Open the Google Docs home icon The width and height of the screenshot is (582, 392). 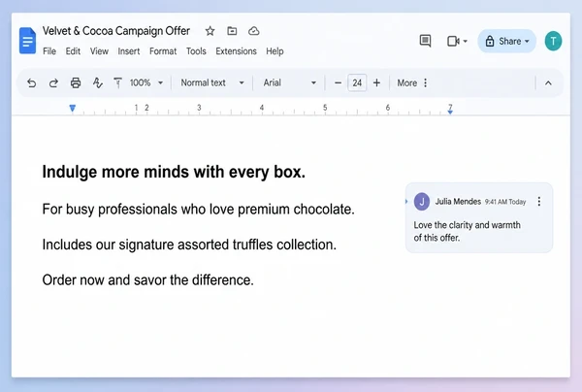[x=27, y=41]
